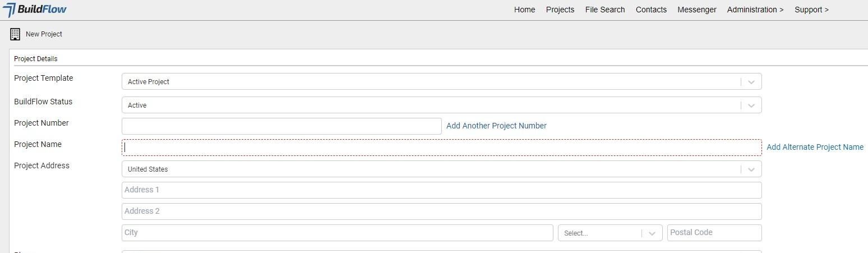Expand the Administration menu
Viewport: 868px width, 253px height.
tap(755, 10)
